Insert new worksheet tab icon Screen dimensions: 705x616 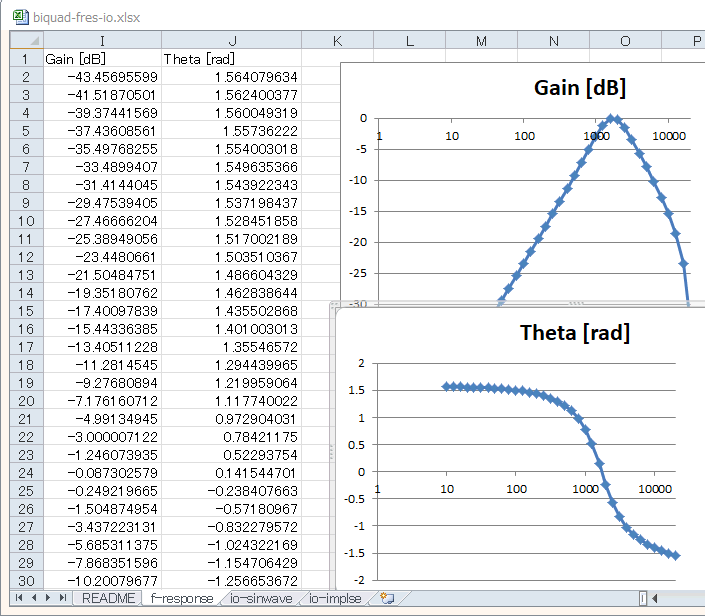click(387, 598)
